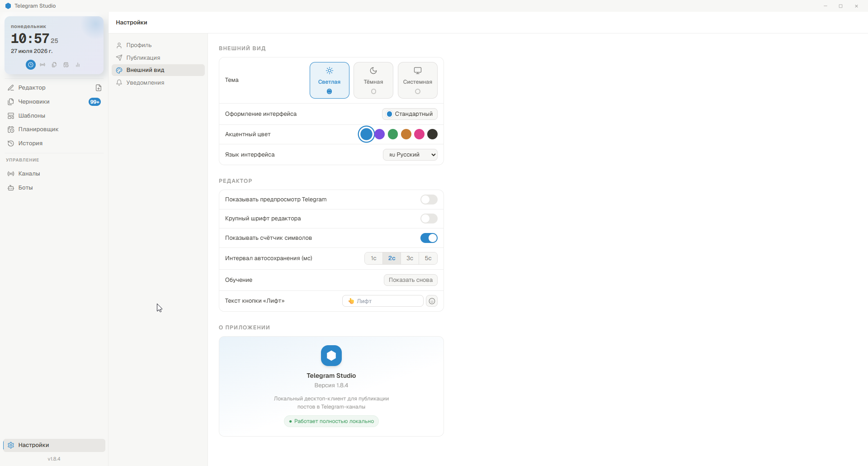Open the Черновики section
This screenshot has width=868, height=466.
pos(54,102)
